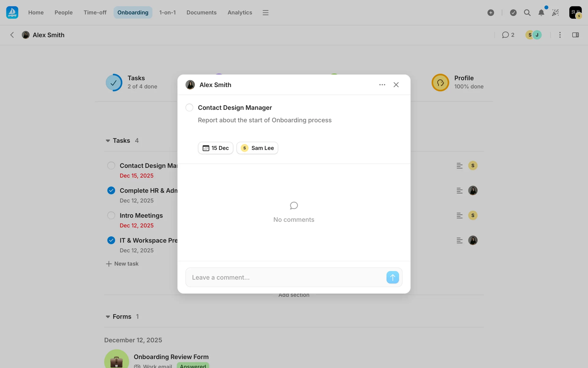Viewport: 588px width, 368px height.
Task: Open notifications bell icon
Action: pos(541,13)
